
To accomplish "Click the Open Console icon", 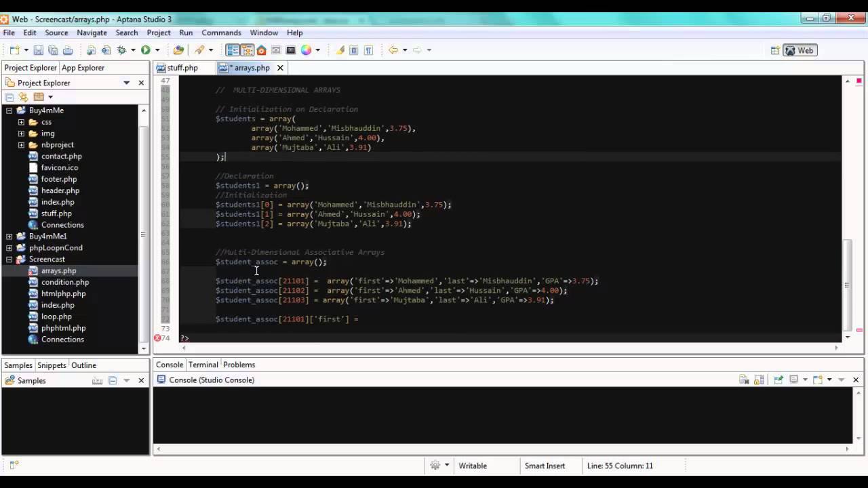I will click(818, 380).
